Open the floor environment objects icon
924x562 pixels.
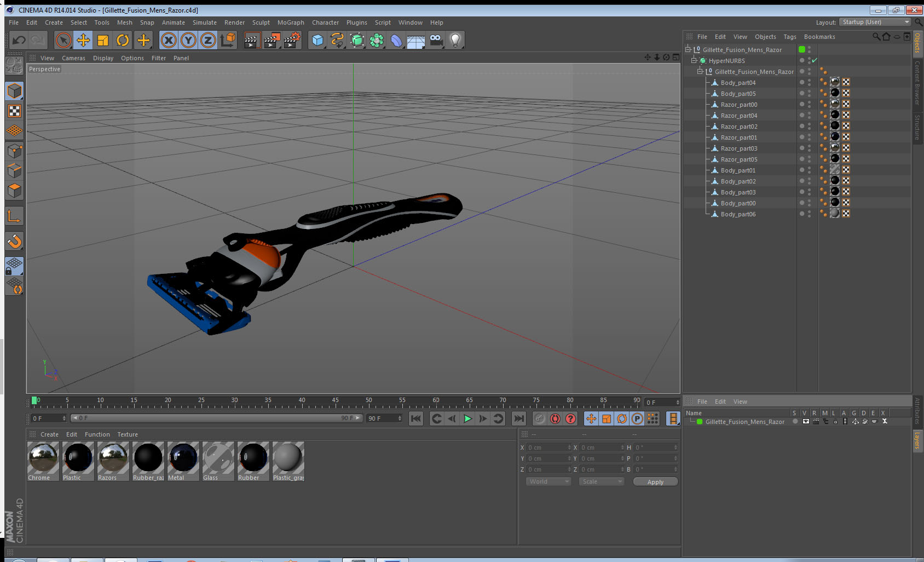coord(416,40)
